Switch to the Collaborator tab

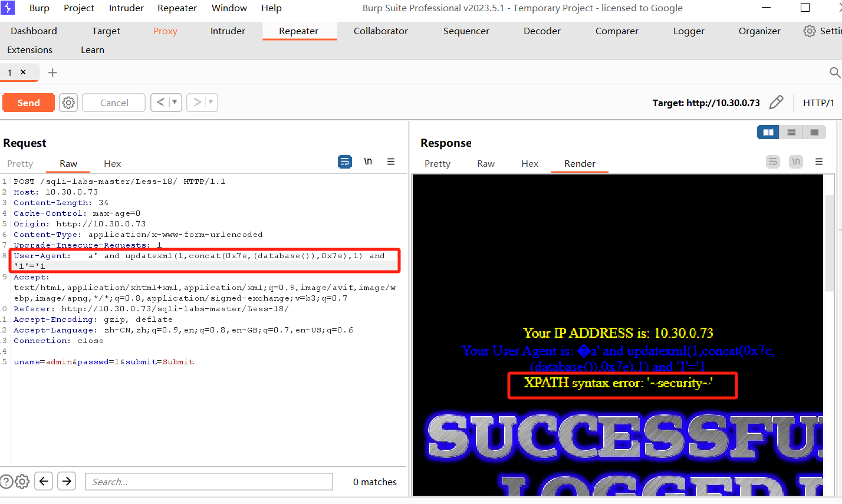tap(381, 31)
